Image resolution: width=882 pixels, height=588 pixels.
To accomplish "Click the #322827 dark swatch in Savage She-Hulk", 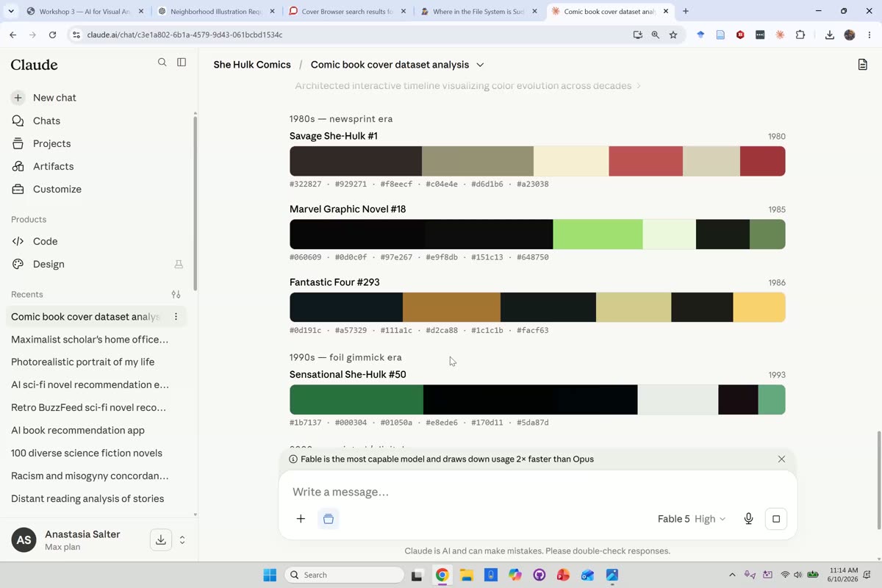I will pyautogui.click(x=356, y=161).
